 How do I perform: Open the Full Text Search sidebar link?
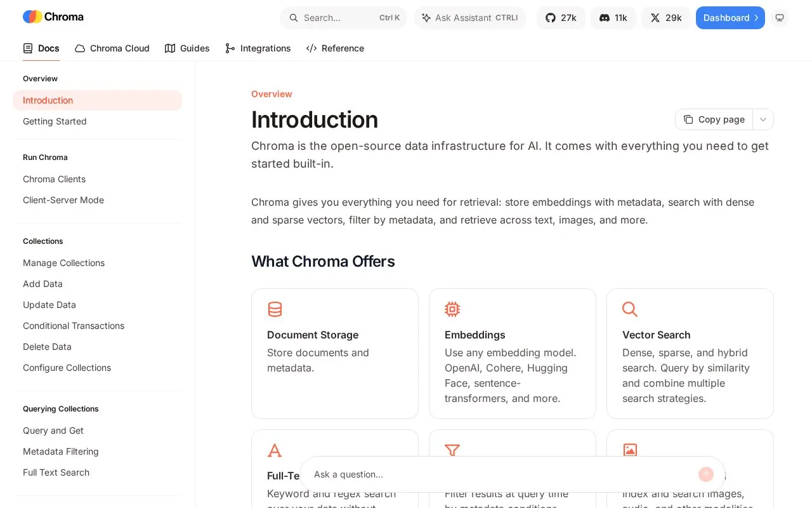click(x=97, y=472)
